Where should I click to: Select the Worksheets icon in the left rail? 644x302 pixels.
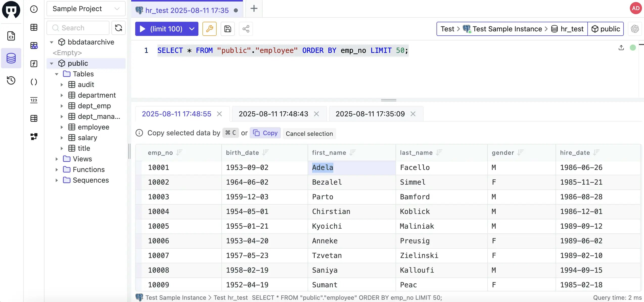click(11, 36)
